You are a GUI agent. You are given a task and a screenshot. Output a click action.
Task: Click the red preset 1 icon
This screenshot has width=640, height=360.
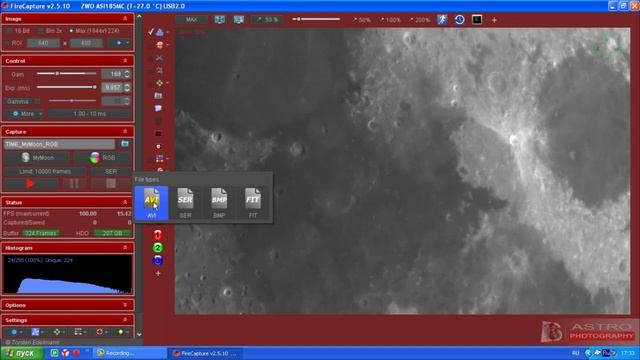pyautogui.click(x=158, y=235)
